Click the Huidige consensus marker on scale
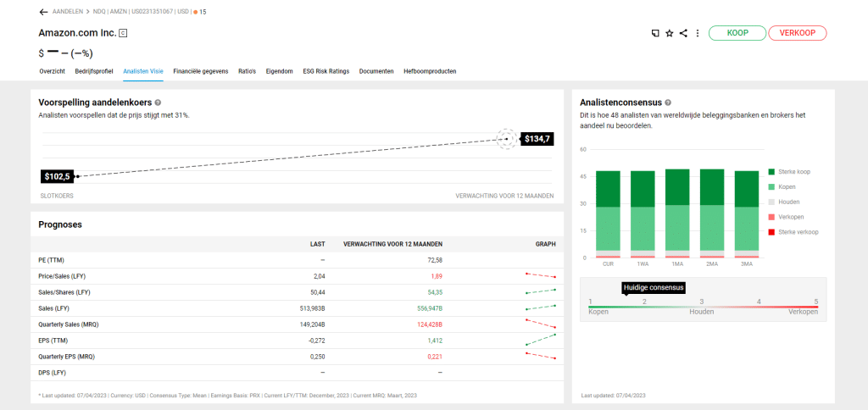Image resolution: width=868 pixels, height=410 pixels. point(654,288)
